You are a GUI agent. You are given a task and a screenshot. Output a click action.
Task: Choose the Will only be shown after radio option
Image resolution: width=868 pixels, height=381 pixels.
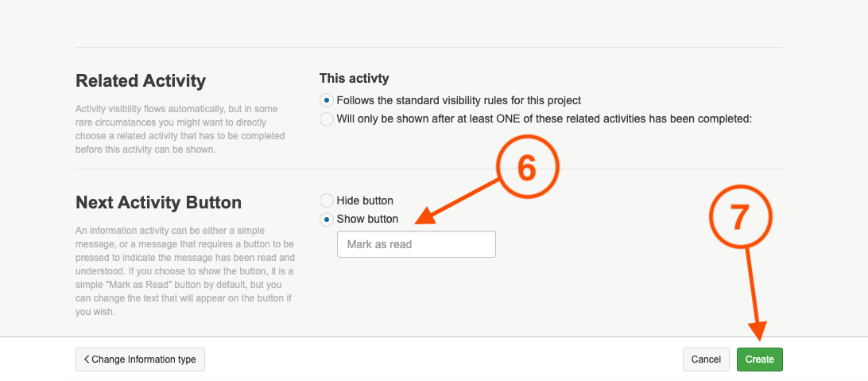[327, 119]
